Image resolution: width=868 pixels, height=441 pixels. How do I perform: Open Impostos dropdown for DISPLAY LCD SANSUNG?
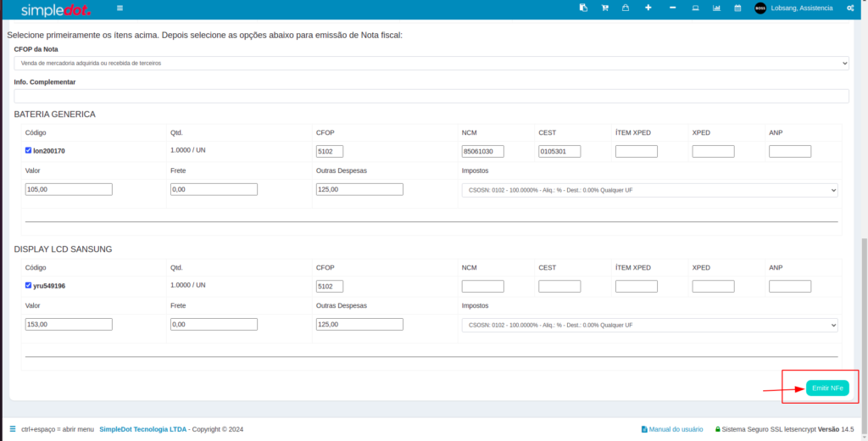pyautogui.click(x=649, y=325)
